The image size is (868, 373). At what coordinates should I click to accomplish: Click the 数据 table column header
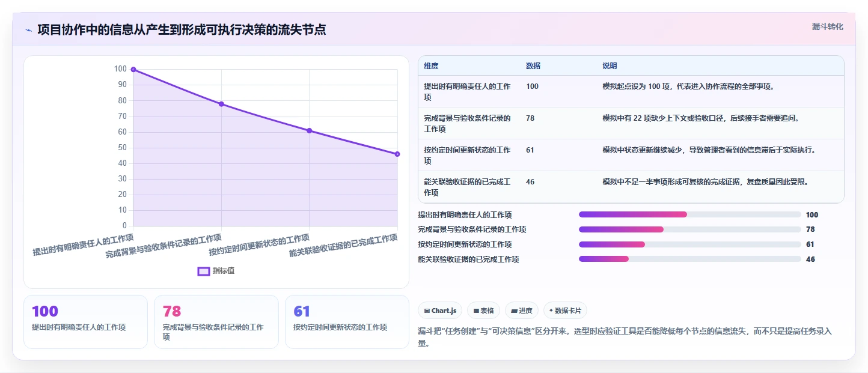pyautogui.click(x=533, y=66)
